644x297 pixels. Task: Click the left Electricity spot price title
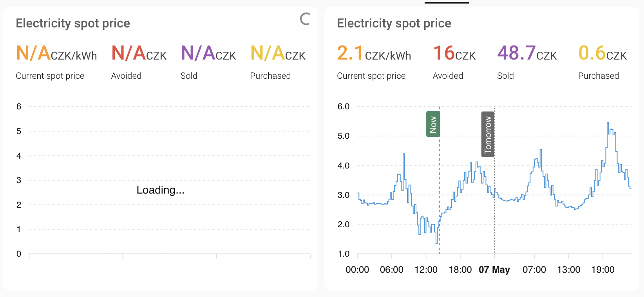tap(73, 24)
